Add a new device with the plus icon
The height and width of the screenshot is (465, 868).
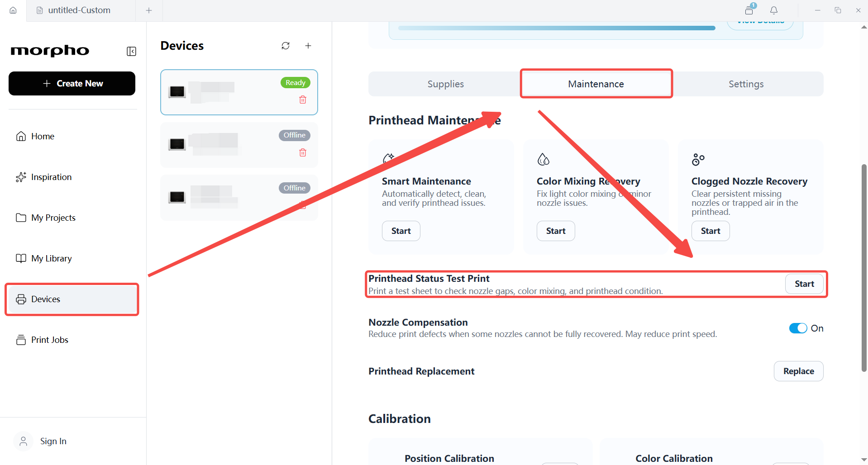tap(308, 46)
